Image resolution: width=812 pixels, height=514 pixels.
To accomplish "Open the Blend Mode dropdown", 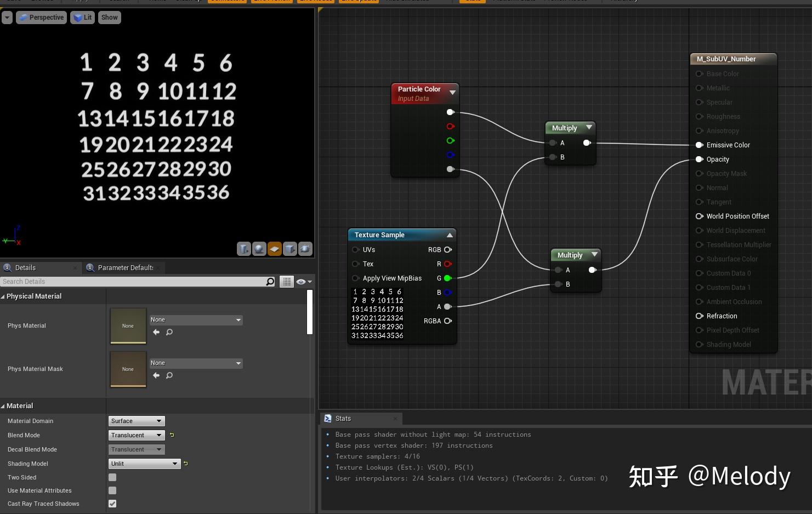I will [x=137, y=435].
